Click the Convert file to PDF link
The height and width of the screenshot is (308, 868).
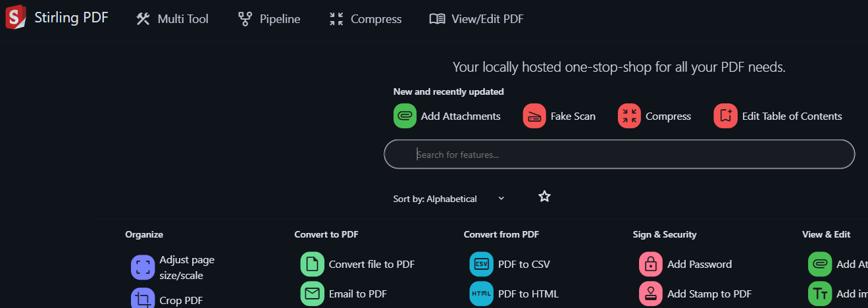click(x=371, y=265)
